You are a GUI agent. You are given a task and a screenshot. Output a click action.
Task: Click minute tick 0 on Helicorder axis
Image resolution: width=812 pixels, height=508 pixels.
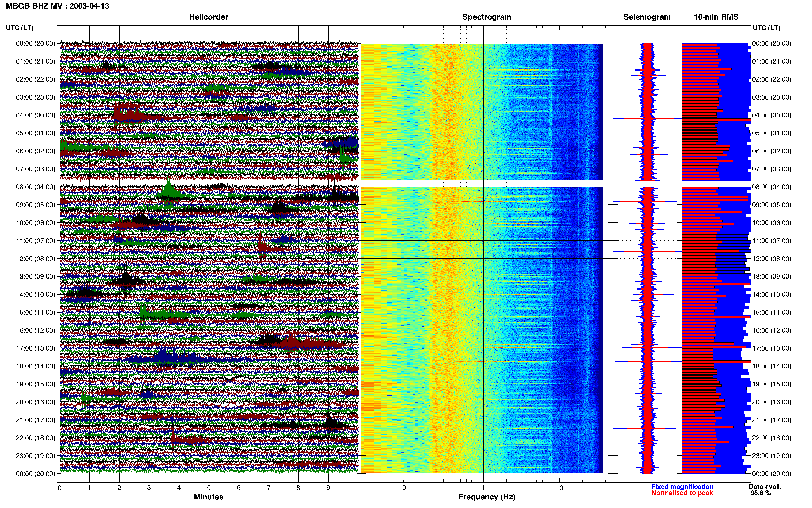59,487
